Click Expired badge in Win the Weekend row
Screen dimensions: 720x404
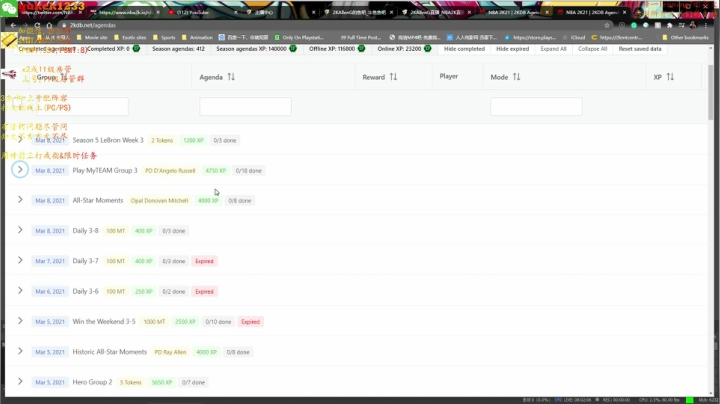(x=250, y=322)
